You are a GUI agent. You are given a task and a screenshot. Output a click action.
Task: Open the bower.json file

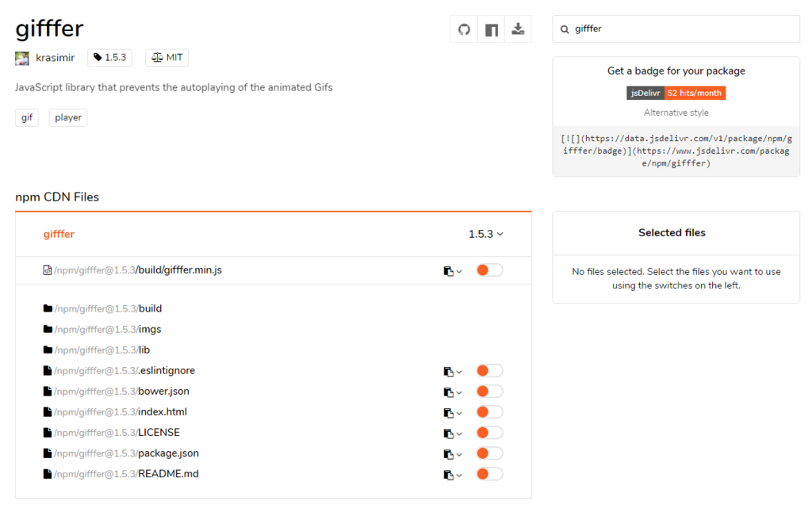(121, 392)
